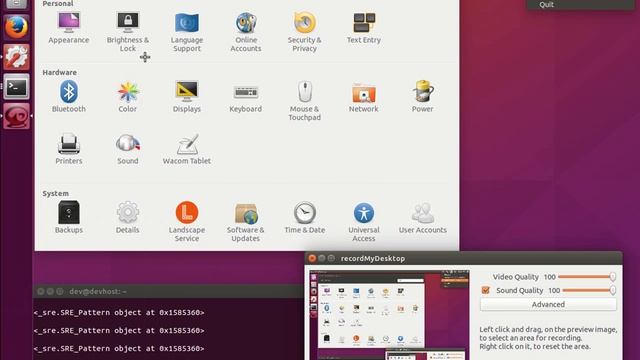Open Details settings

[x=128, y=217]
